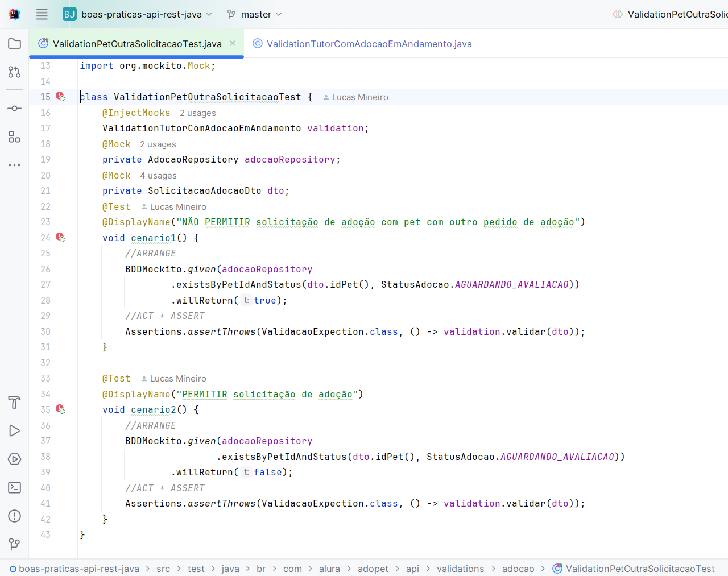728x576 pixels.
Task: Click ValidationTutorComAdocaoEmAndamento type on line 17
Action: coord(202,129)
